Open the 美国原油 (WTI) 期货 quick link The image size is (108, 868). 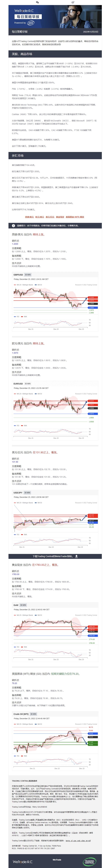point(75,217)
